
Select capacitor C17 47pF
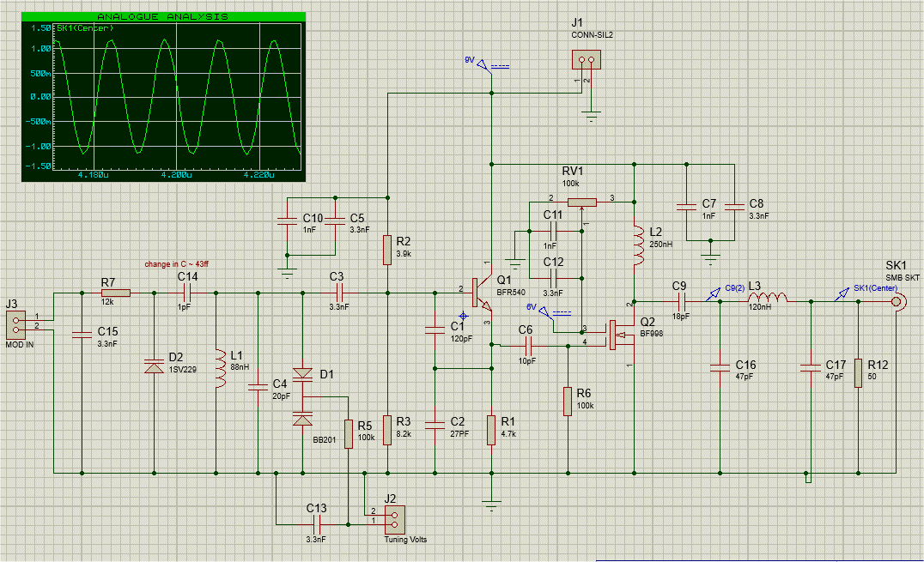(811, 367)
